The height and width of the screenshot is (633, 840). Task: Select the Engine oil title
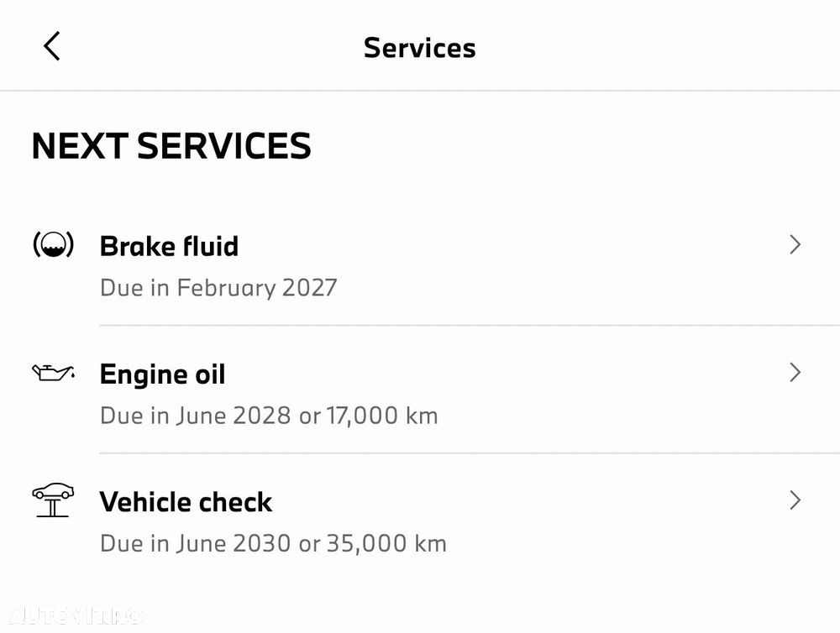(x=163, y=374)
